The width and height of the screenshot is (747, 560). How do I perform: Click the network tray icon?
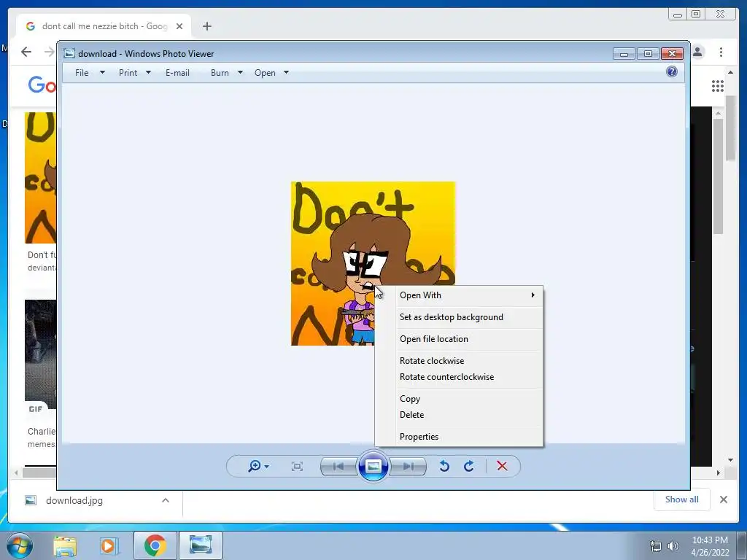(656, 546)
